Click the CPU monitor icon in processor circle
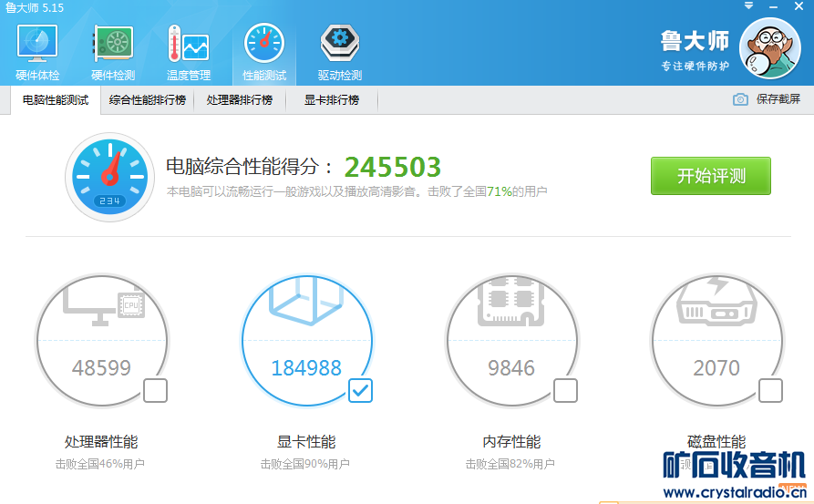 pyautogui.click(x=104, y=306)
